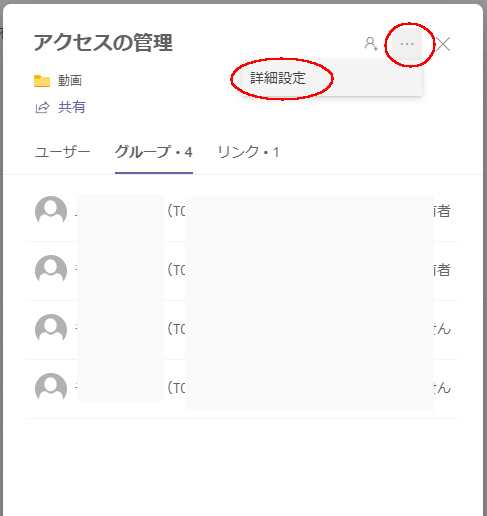This screenshot has height=516, width=487.
Task: Close the アクセスの管理 dialog
Action: tap(443, 44)
